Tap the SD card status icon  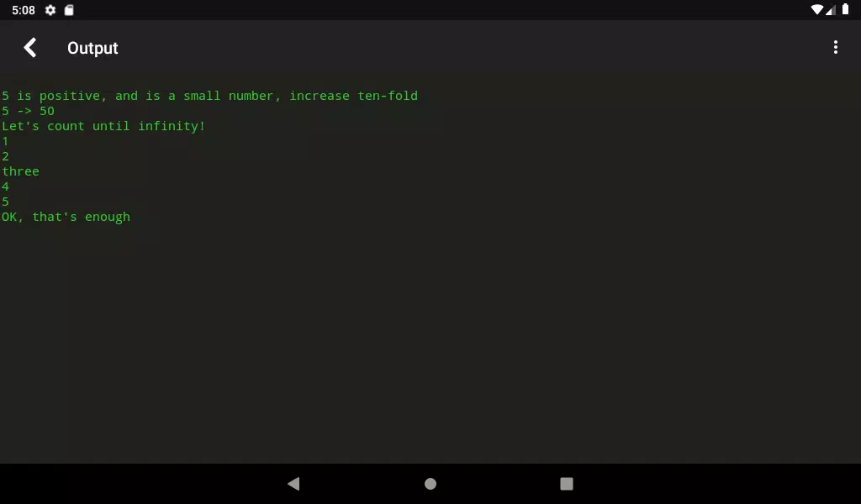(x=69, y=10)
